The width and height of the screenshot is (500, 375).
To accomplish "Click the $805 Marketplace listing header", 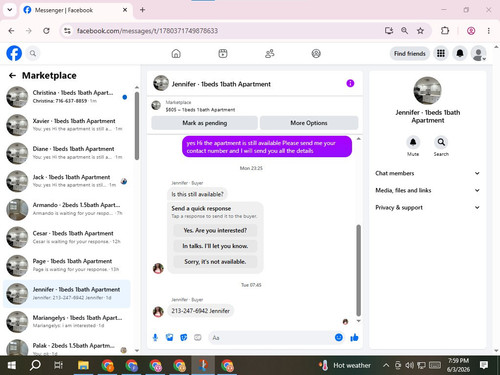I will 255,106.
